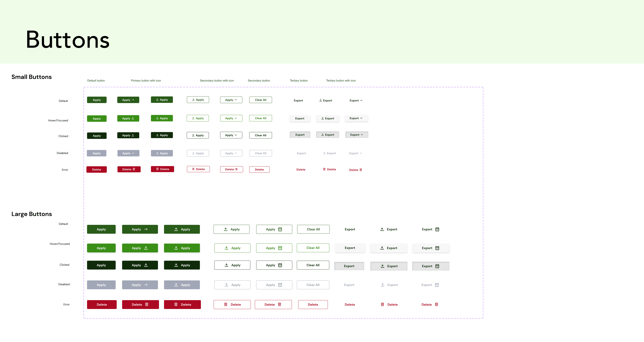Click calendar icon on large disabled tertiary Export
Viewport: 644px width, 342px height.
click(437, 285)
